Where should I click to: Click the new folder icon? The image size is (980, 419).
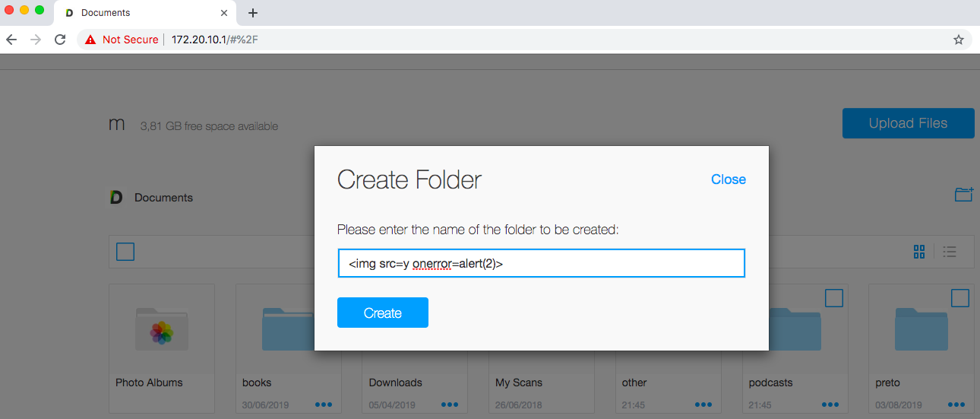(963, 195)
